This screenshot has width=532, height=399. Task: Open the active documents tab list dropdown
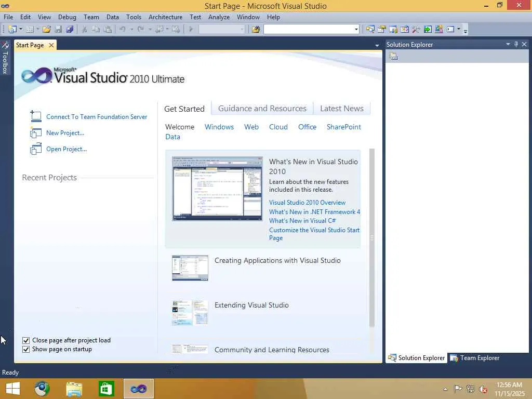coord(377,45)
